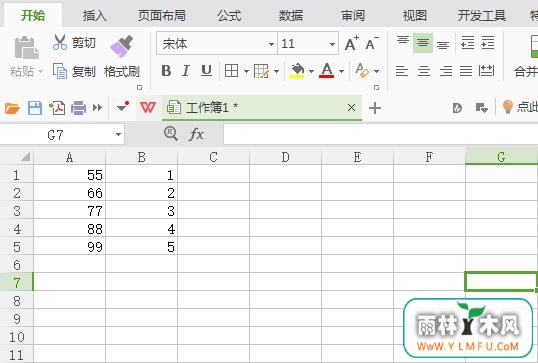Toggle middle vertical alignment

(423, 43)
